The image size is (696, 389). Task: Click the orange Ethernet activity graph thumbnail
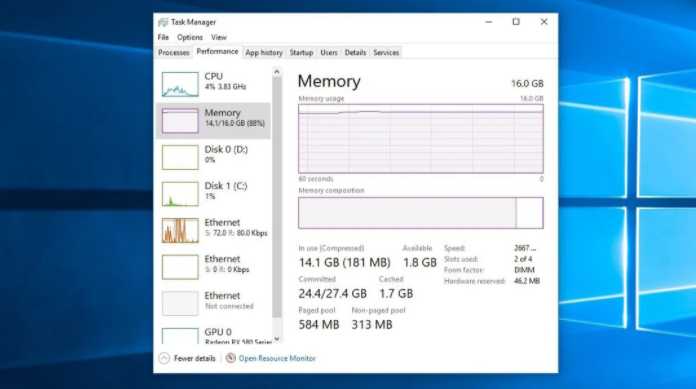pyautogui.click(x=180, y=230)
